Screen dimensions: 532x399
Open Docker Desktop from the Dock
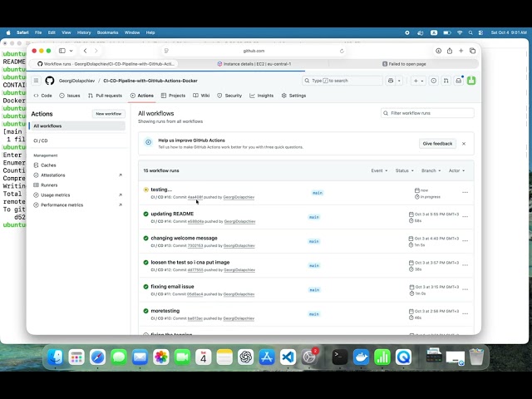tap(361, 357)
